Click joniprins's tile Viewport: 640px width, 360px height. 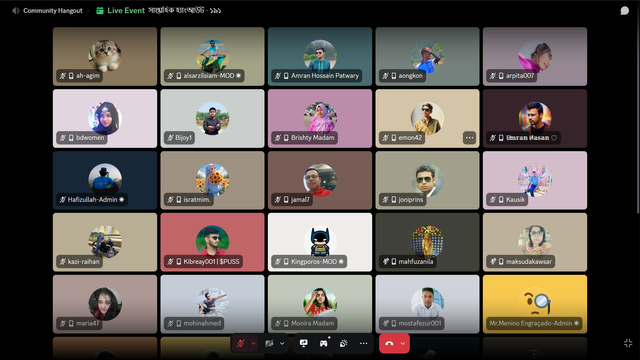(x=427, y=180)
